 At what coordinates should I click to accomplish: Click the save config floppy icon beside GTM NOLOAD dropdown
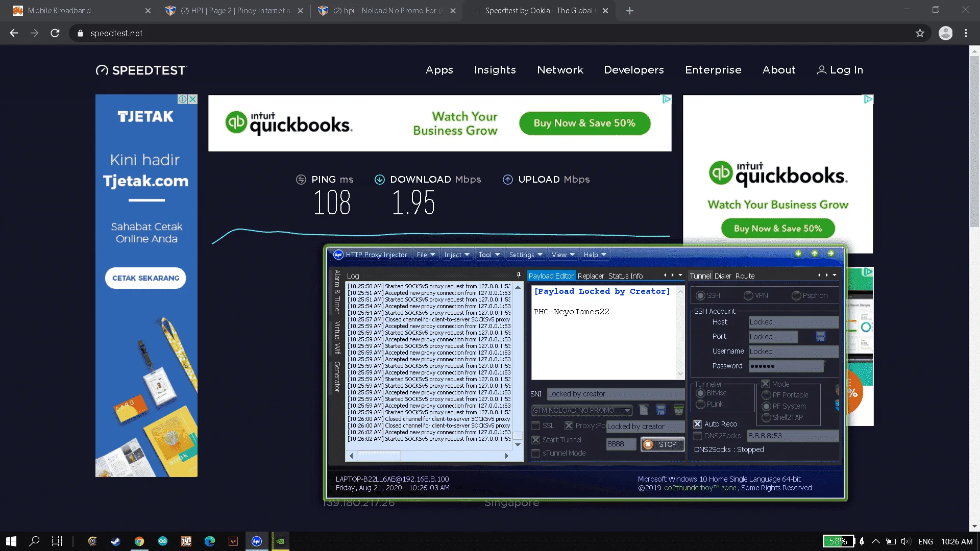pyautogui.click(x=661, y=410)
